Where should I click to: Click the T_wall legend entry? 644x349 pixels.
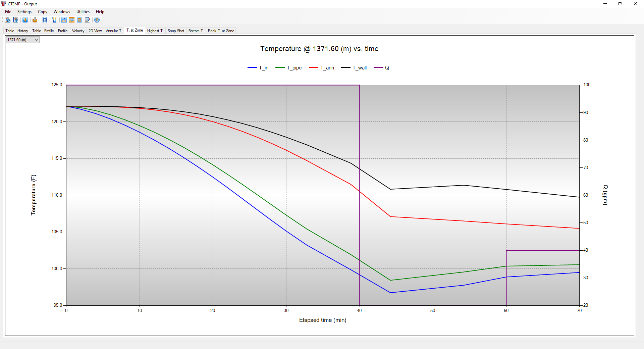click(x=359, y=68)
